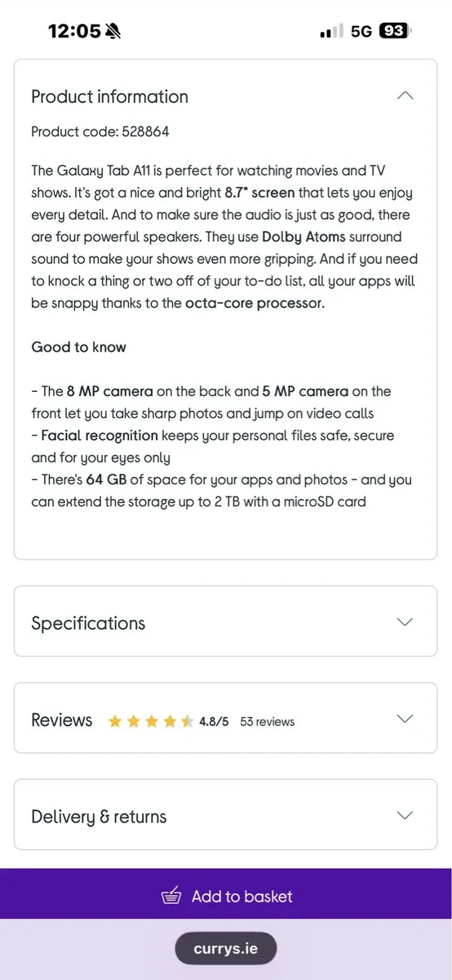Tap the cellular signal bars icon
This screenshot has width=452, height=980.
pos(330,31)
